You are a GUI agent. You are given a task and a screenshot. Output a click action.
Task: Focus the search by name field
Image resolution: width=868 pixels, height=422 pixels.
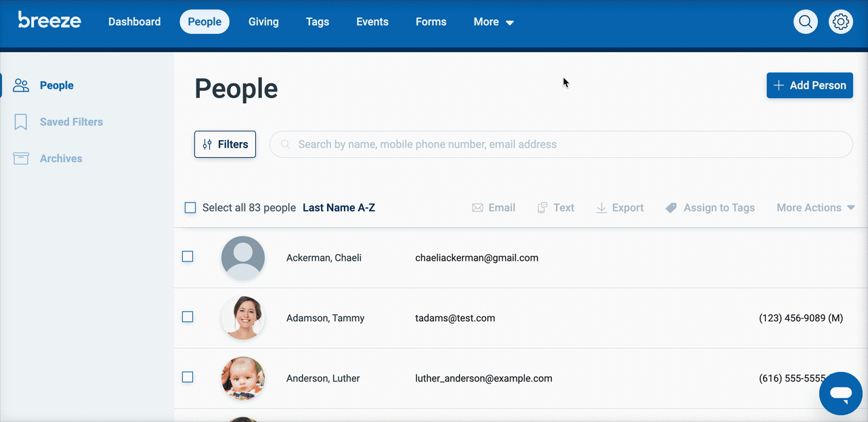(x=561, y=144)
